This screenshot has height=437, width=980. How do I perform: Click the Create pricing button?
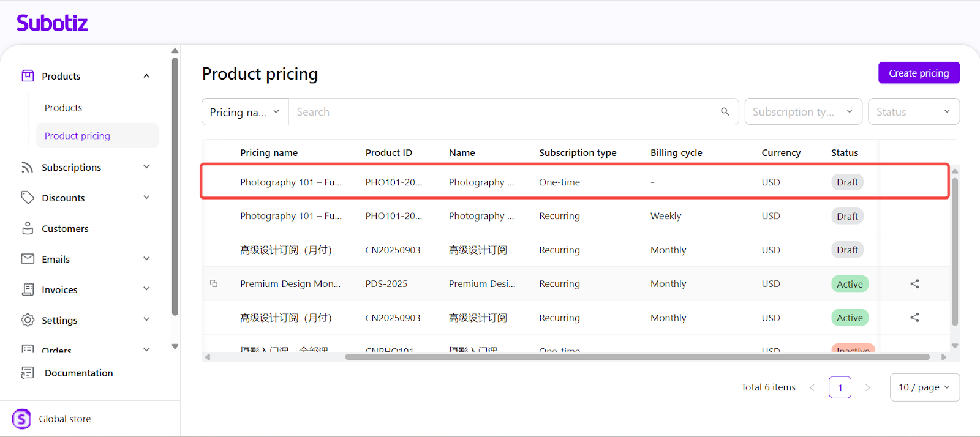(x=918, y=73)
